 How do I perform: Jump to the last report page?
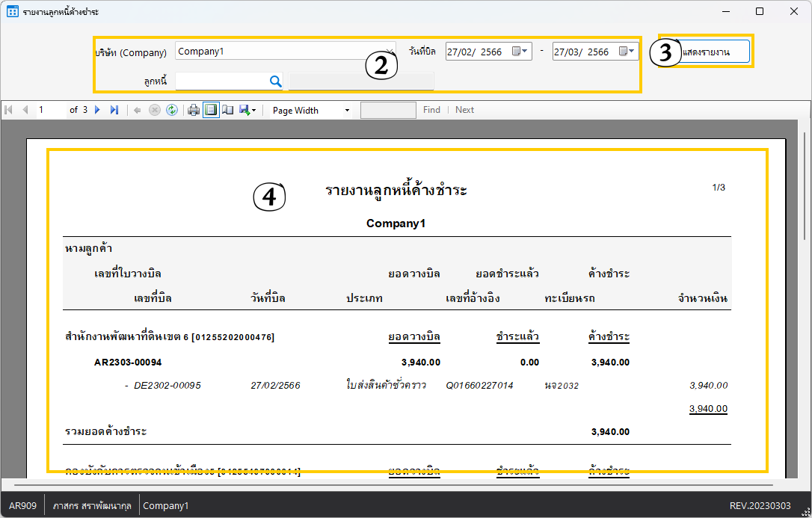click(114, 110)
